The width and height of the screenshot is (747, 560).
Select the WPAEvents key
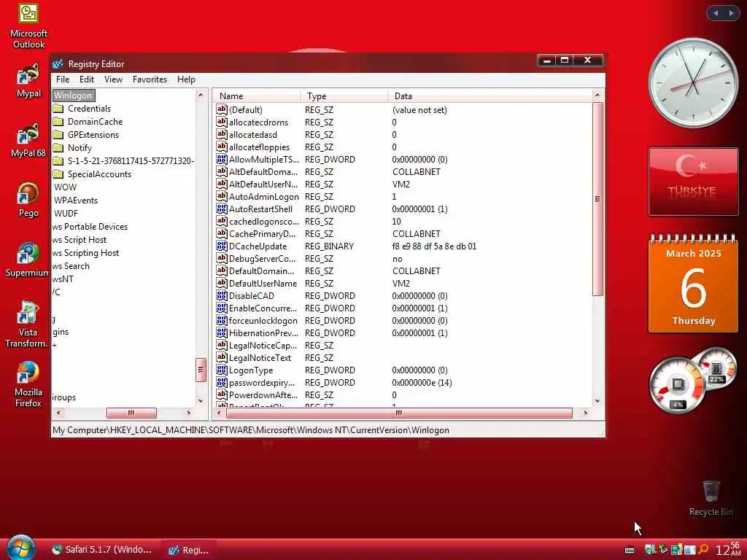pyautogui.click(x=76, y=201)
